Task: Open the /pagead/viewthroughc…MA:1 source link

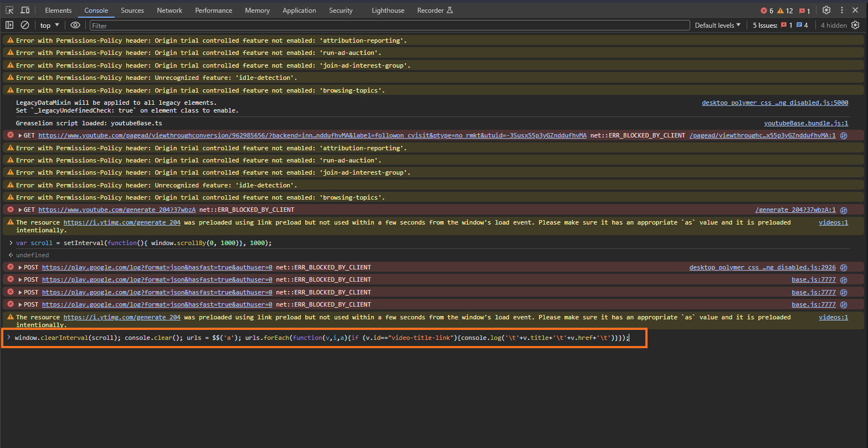Action: (762, 135)
